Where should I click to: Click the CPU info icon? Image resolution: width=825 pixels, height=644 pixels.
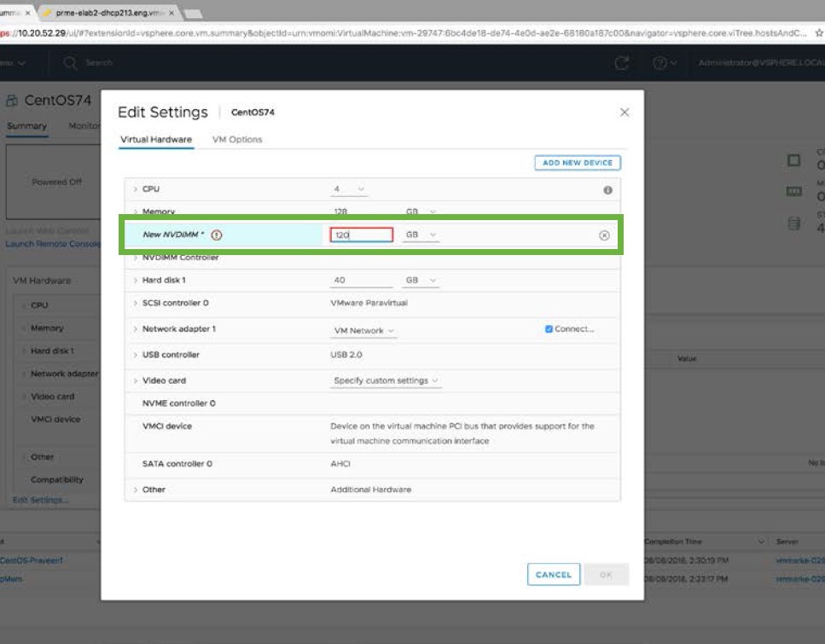[607, 190]
